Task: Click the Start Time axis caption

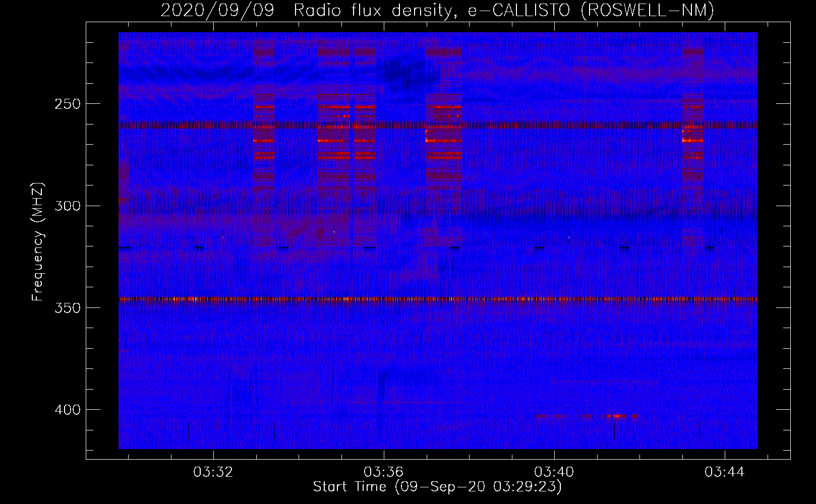Action: 437,487
